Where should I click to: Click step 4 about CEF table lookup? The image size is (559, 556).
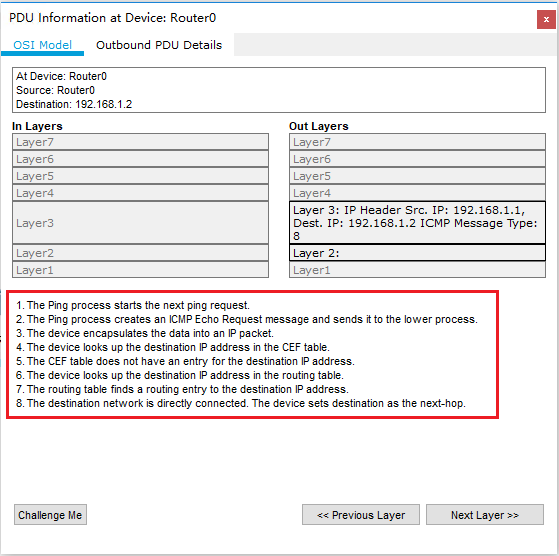pyautogui.click(x=173, y=347)
